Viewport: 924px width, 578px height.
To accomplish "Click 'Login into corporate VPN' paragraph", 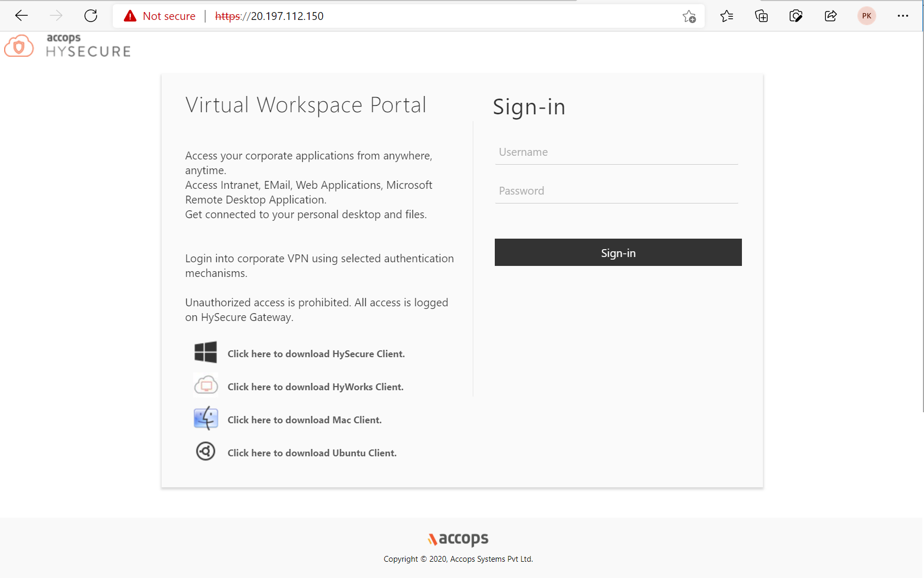I will tap(320, 266).
